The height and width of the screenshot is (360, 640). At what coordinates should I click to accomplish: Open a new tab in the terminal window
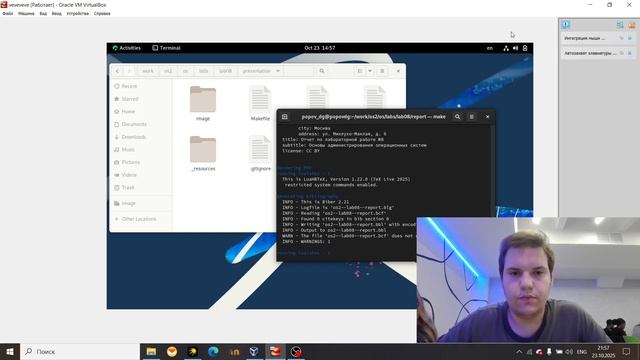(x=284, y=117)
